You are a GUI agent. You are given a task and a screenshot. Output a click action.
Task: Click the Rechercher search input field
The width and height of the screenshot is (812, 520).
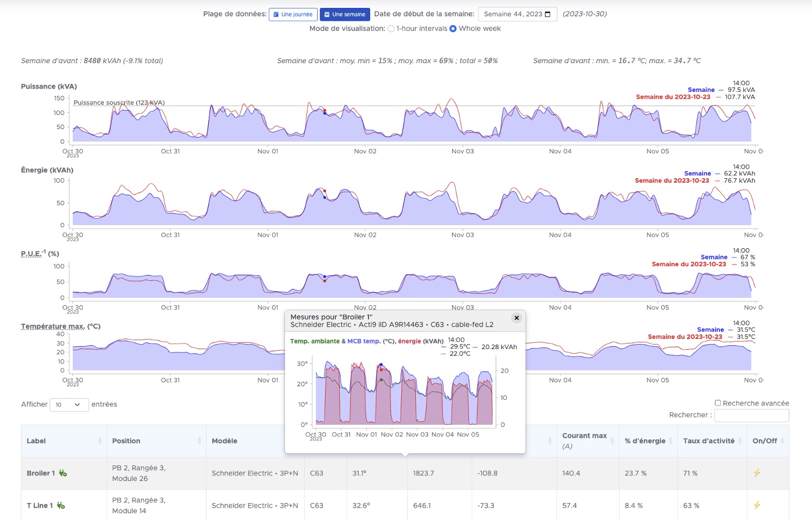coord(751,415)
